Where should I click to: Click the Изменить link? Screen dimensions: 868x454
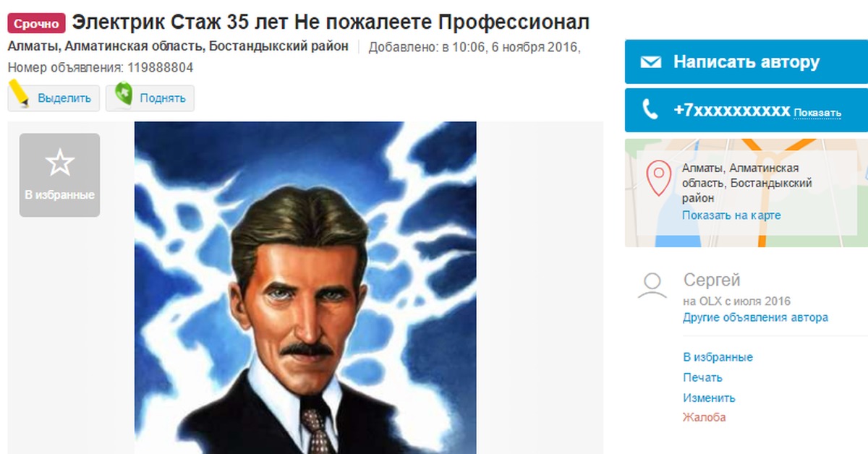click(709, 398)
